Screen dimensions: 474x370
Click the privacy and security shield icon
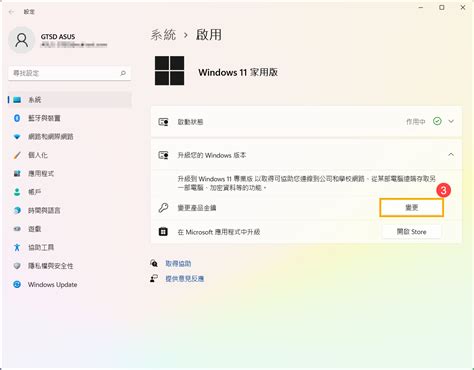pyautogui.click(x=17, y=266)
